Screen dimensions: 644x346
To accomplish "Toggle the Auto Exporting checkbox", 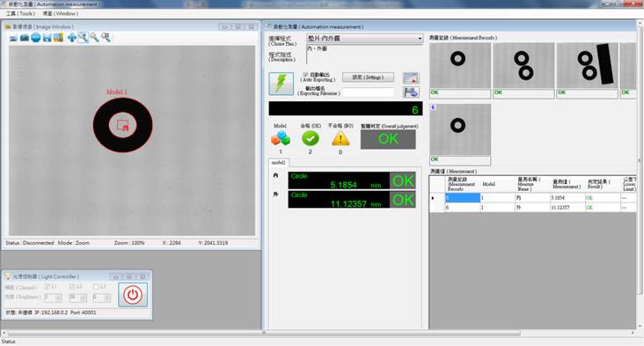I will (305, 75).
